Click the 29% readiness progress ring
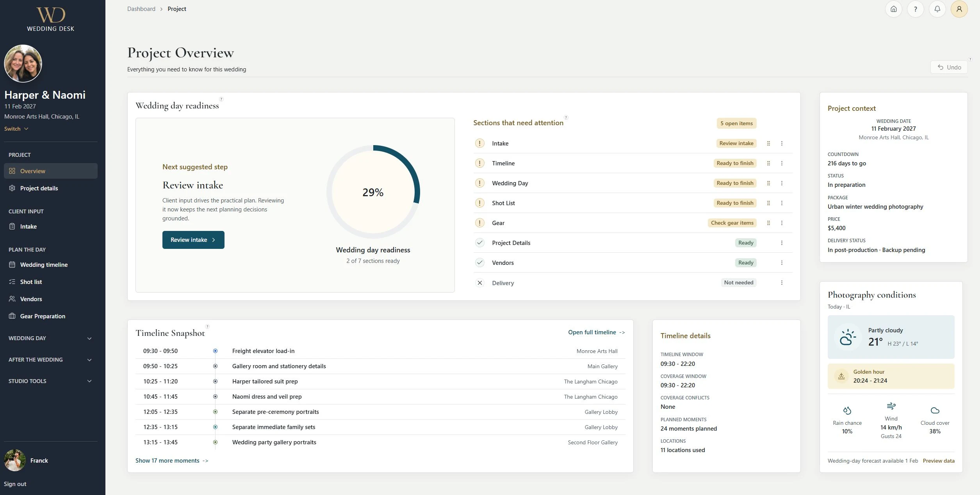 coord(373,192)
